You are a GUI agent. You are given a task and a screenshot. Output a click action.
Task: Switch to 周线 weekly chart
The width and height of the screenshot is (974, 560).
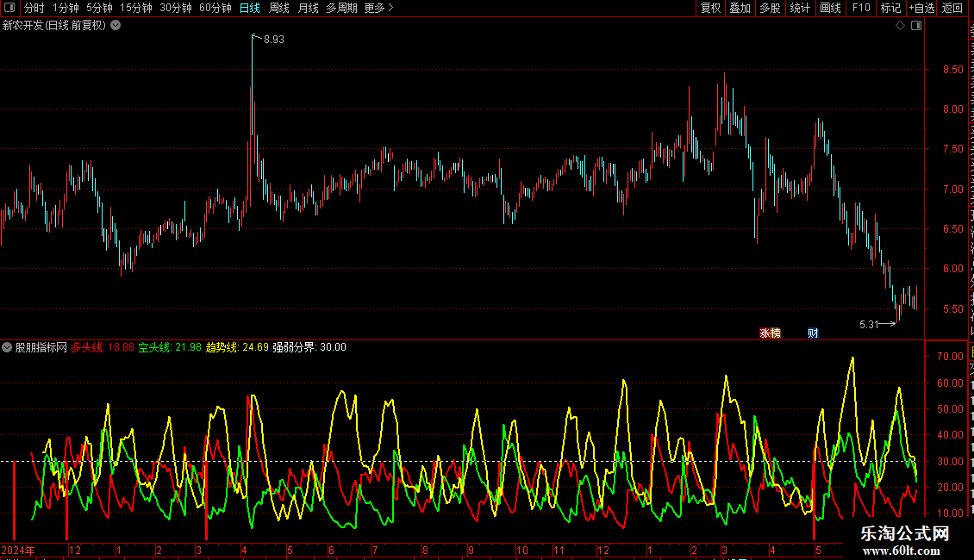coord(279,8)
